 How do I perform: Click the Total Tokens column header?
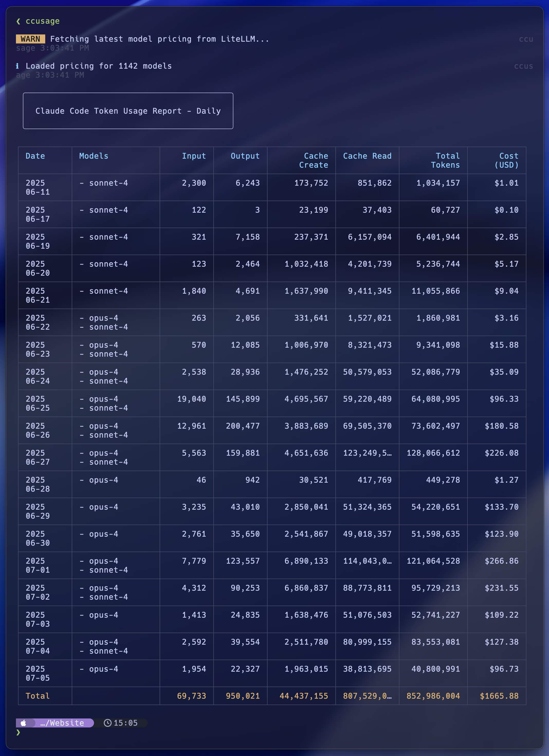point(445,160)
